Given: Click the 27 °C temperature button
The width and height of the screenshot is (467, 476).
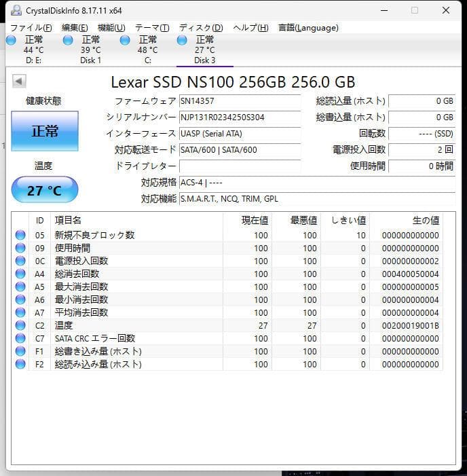Looking at the screenshot, I should point(45,189).
